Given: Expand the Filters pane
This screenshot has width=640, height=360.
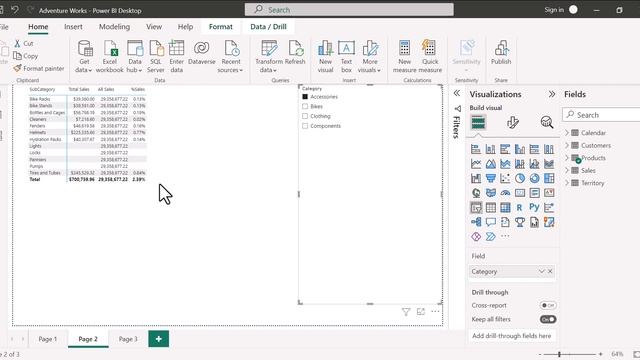Looking at the screenshot, I should (x=457, y=93).
